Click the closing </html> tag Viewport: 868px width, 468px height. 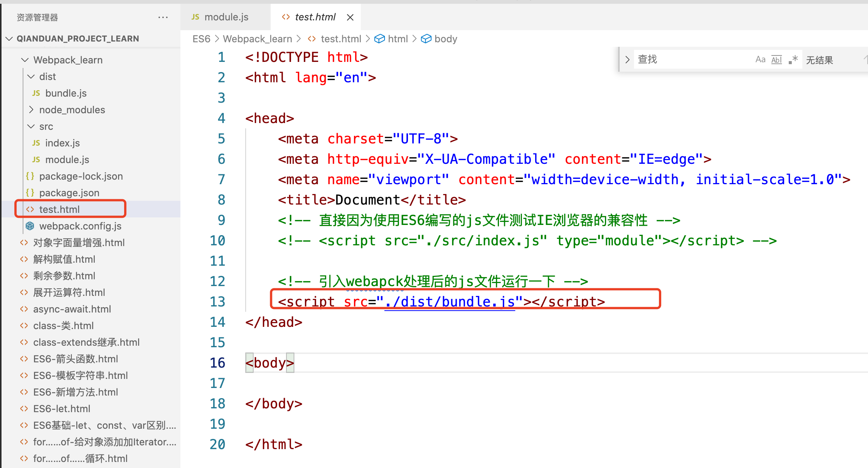point(274,445)
